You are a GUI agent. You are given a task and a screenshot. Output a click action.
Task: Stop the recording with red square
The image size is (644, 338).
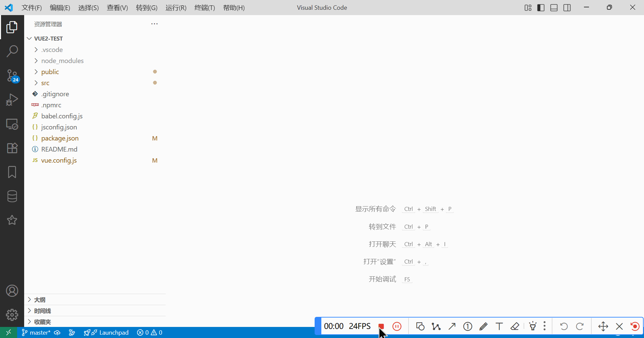point(381,326)
